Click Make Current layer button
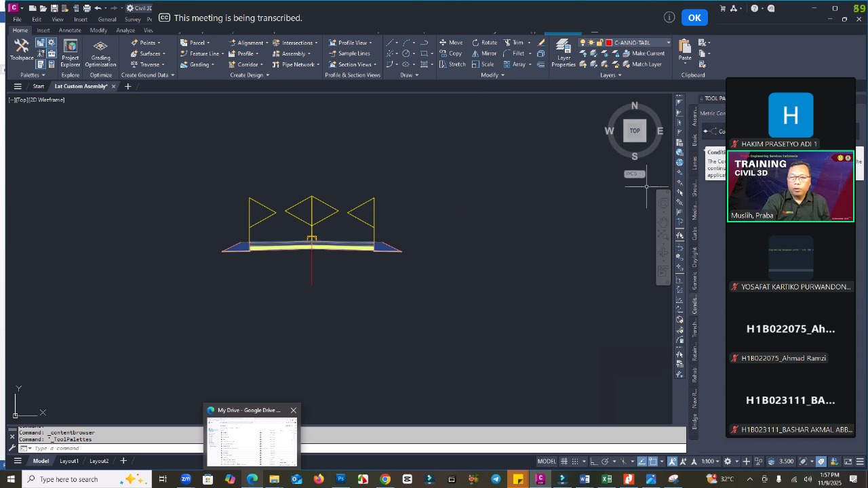 (x=648, y=54)
